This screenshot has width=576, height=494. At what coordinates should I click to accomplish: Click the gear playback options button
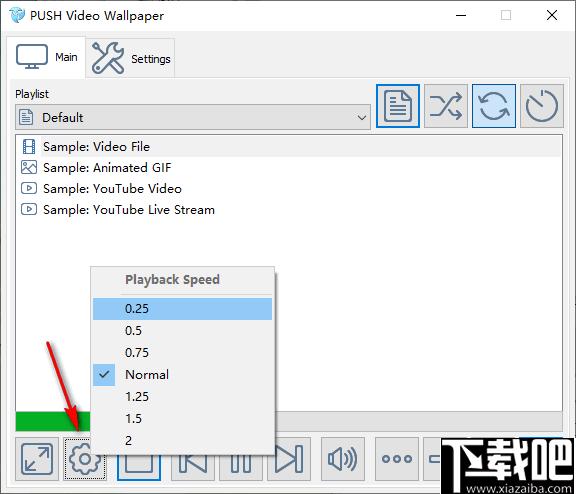84,459
